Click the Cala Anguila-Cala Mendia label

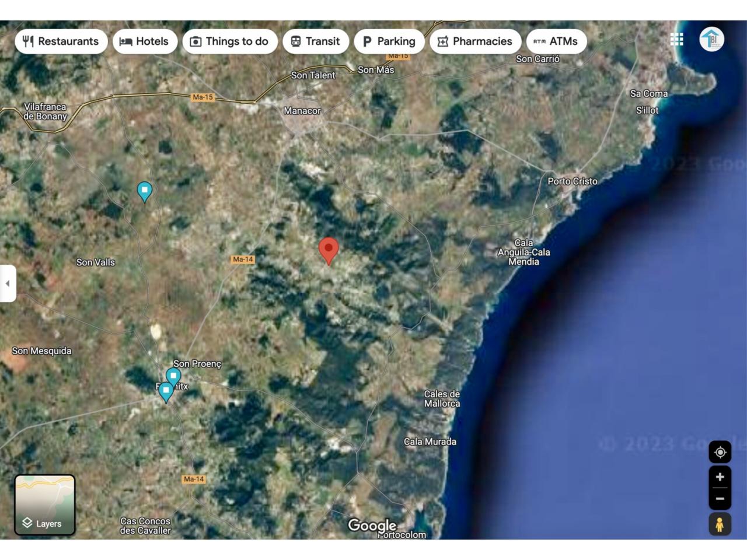pyautogui.click(x=523, y=252)
